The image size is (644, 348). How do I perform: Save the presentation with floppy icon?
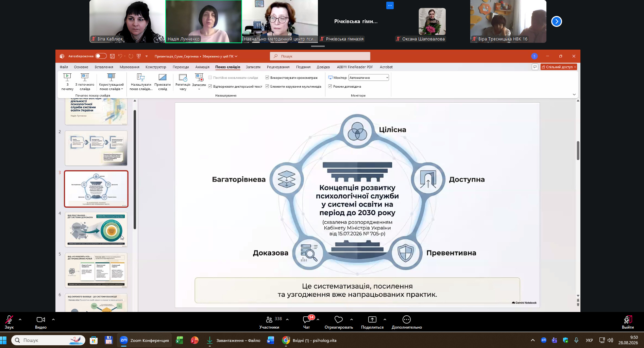coord(112,56)
